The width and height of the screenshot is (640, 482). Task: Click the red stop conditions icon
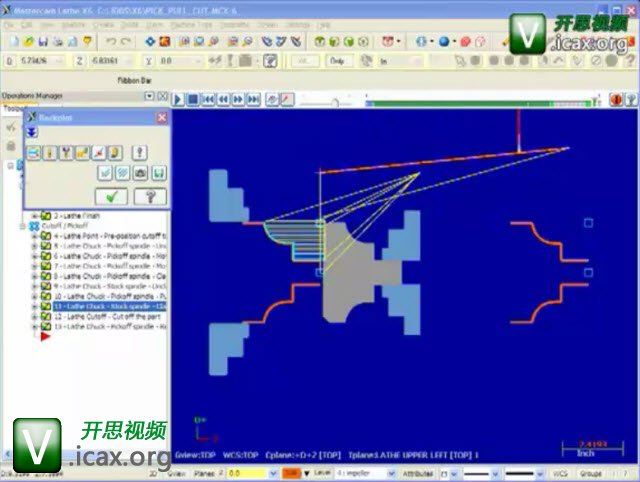click(616, 99)
